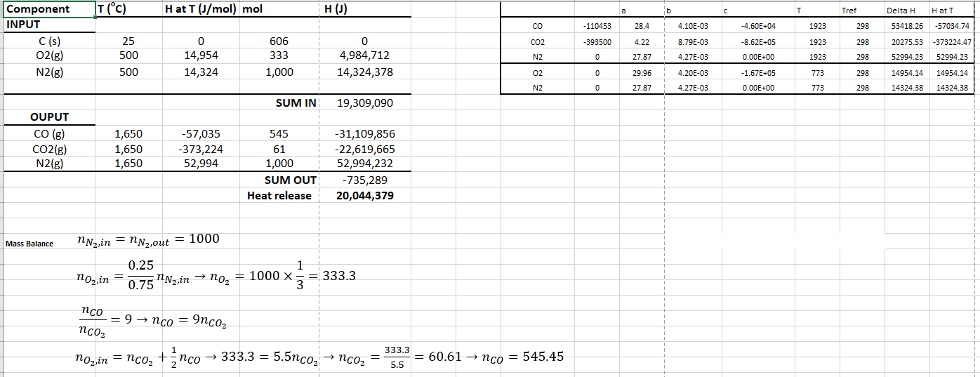Click the "O2(g)" input component cell
Viewport: 980px width, 377px height.
coord(49,55)
